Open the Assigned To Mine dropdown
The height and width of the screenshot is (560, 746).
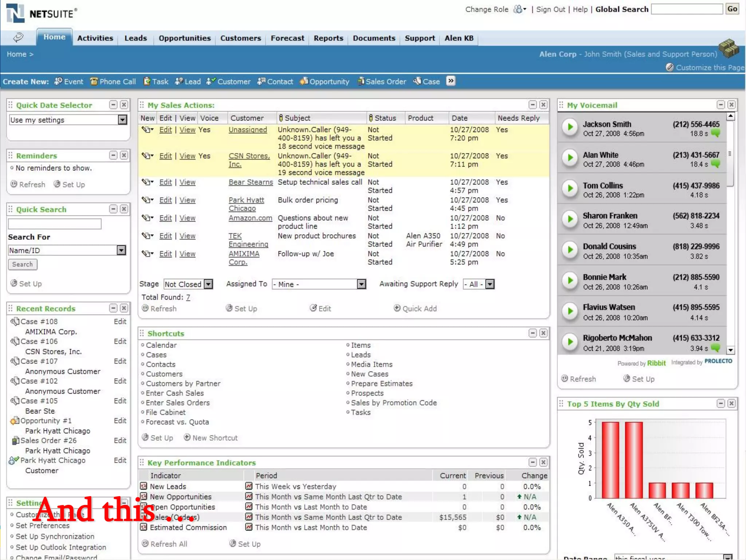[361, 284]
